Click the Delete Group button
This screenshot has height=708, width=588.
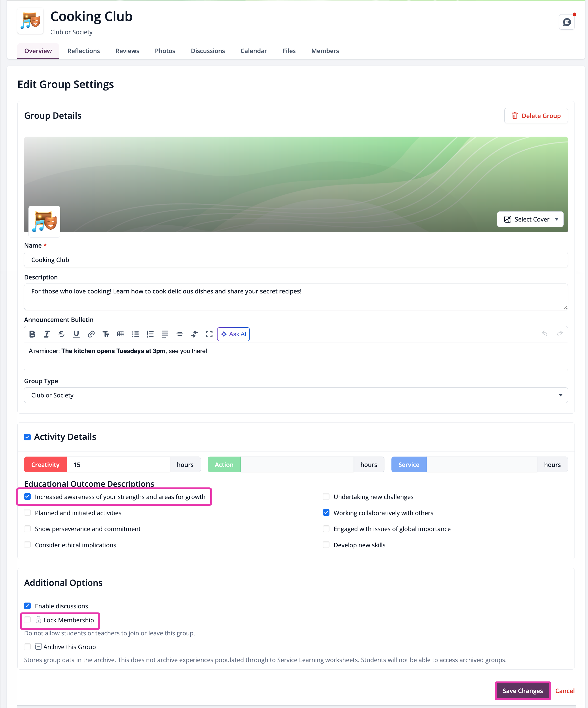(x=536, y=116)
